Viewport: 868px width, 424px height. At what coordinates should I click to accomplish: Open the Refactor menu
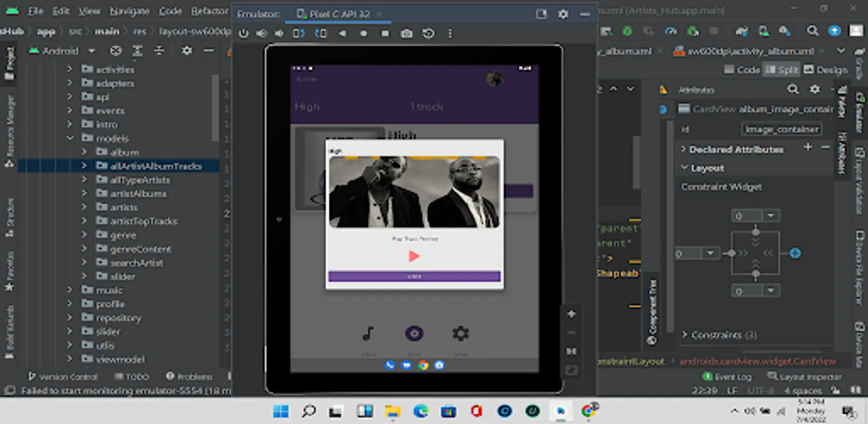209,11
